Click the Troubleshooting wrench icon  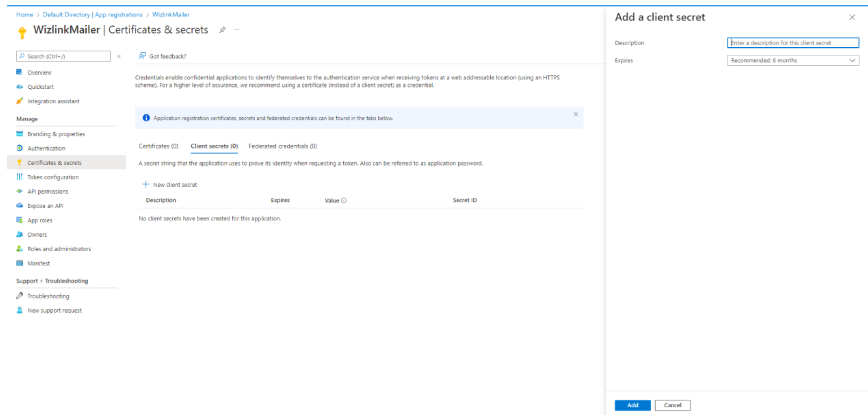click(19, 296)
